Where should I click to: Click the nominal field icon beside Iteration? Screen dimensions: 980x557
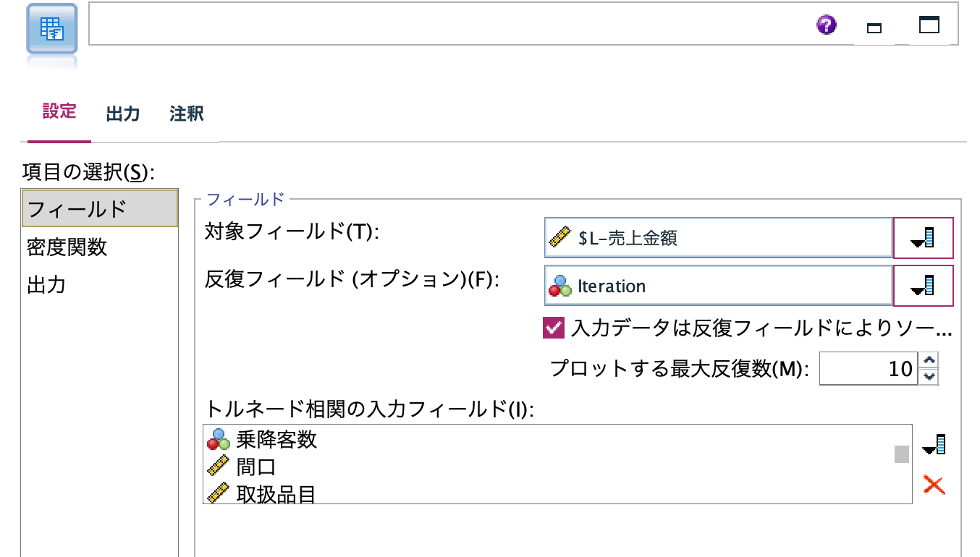tap(559, 286)
